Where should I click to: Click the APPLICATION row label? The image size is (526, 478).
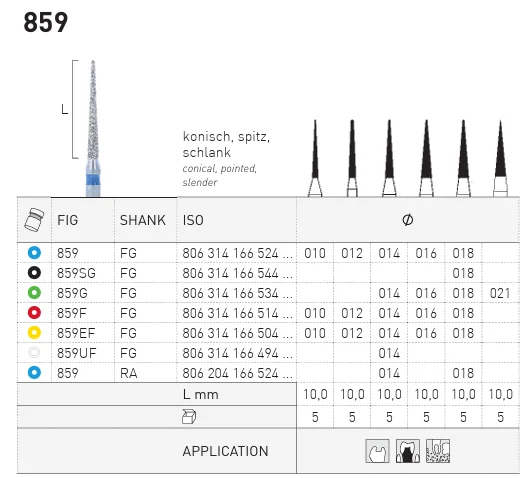click(225, 451)
